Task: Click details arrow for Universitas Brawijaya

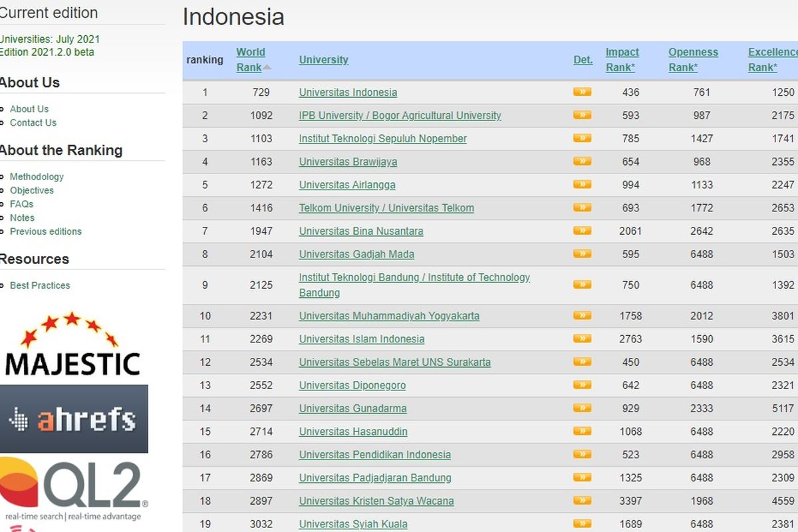Action: coord(582,161)
